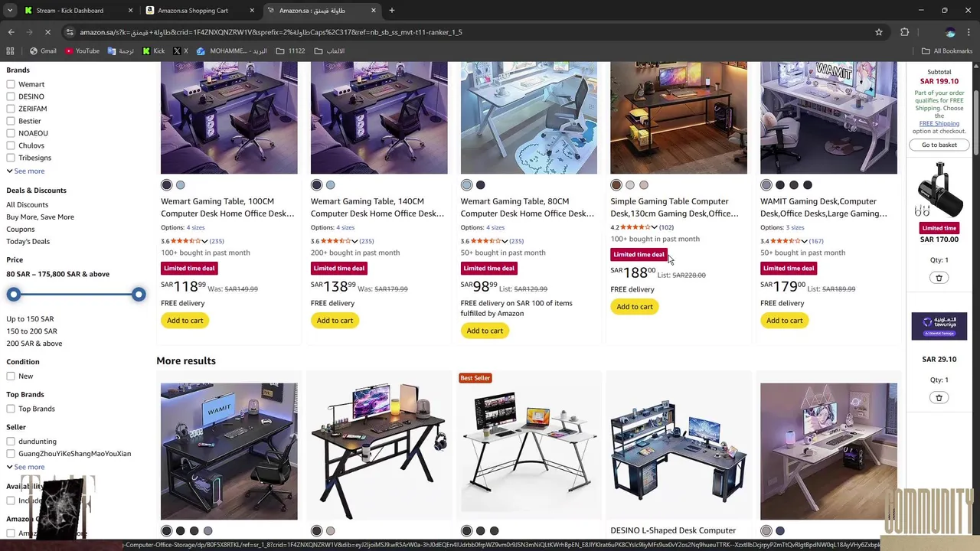Open the browser extensions puzzle icon
The height and width of the screenshot is (551, 980).
click(x=905, y=32)
